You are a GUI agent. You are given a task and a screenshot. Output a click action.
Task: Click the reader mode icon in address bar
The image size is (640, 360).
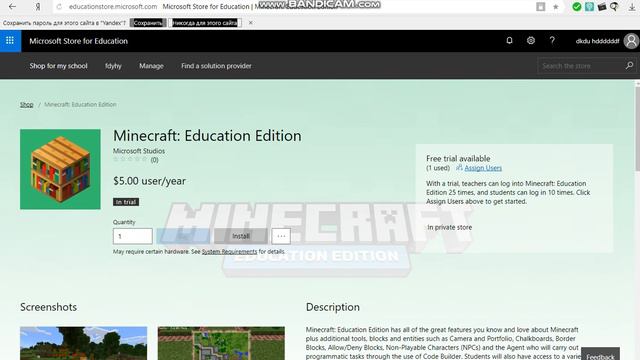point(540,7)
